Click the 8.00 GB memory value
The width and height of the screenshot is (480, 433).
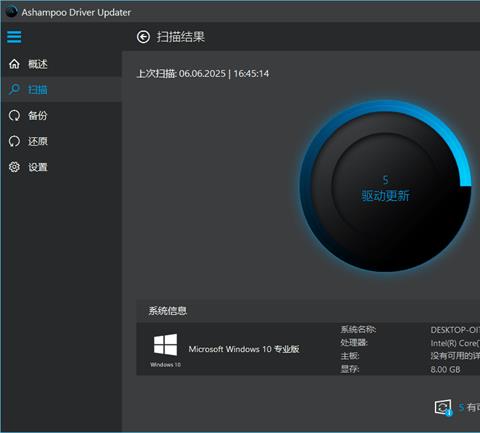pyautogui.click(x=445, y=369)
